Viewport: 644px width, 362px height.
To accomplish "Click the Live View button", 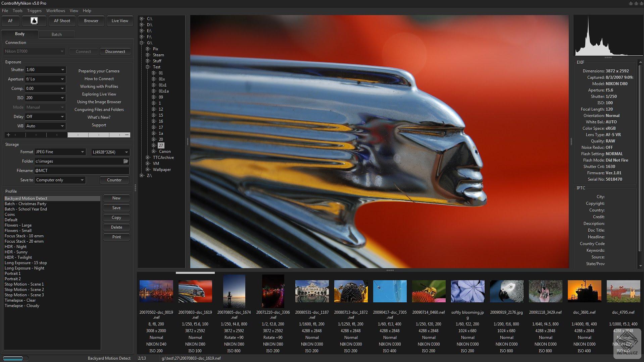I will click(120, 21).
